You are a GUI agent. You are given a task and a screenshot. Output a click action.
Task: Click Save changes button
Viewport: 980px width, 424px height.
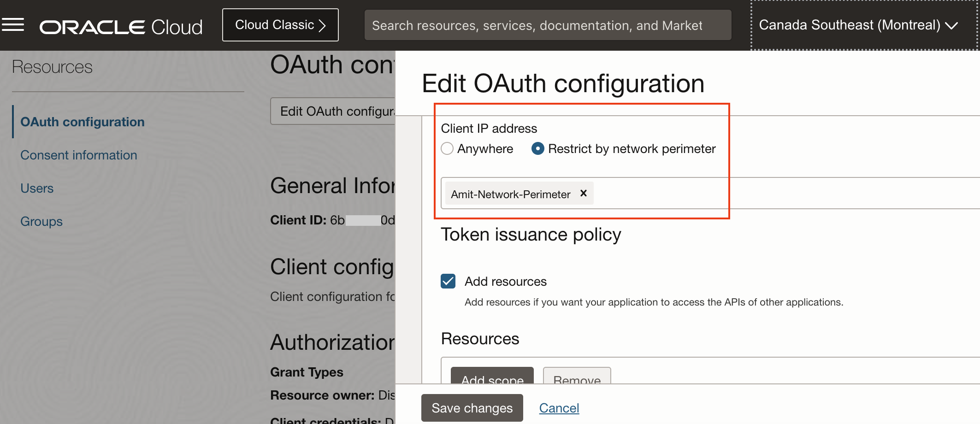click(472, 408)
